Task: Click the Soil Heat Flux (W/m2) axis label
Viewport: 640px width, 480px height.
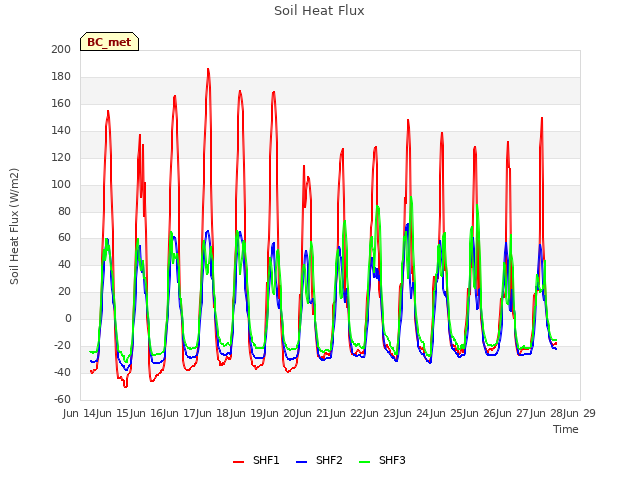Action: coord(14,226)
